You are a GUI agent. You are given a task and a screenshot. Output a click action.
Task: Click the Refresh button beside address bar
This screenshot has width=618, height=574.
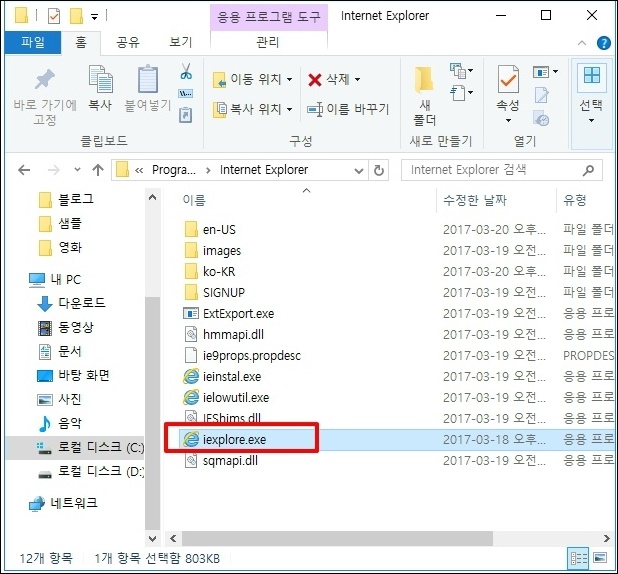pos(379,170)
